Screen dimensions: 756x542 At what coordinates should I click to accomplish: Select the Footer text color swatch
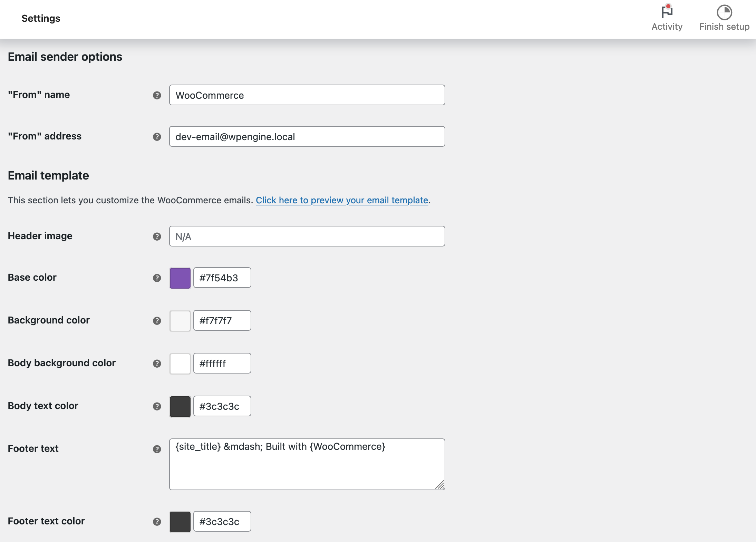180,521
